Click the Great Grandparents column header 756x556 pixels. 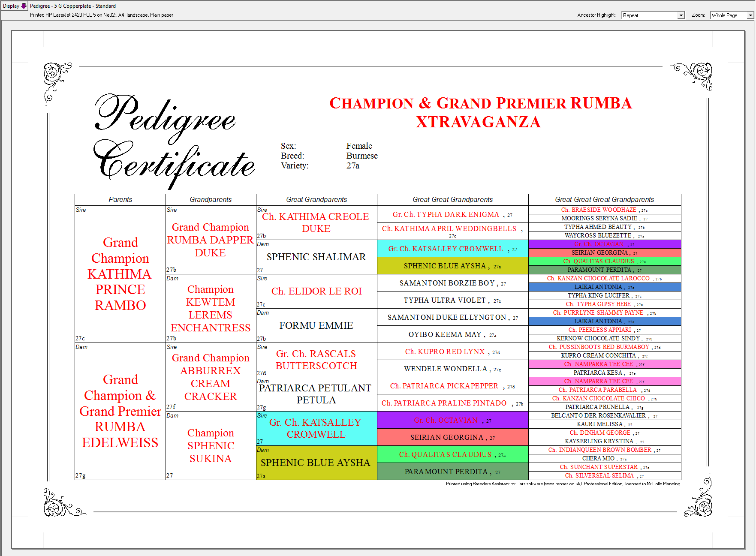[316, 200]
